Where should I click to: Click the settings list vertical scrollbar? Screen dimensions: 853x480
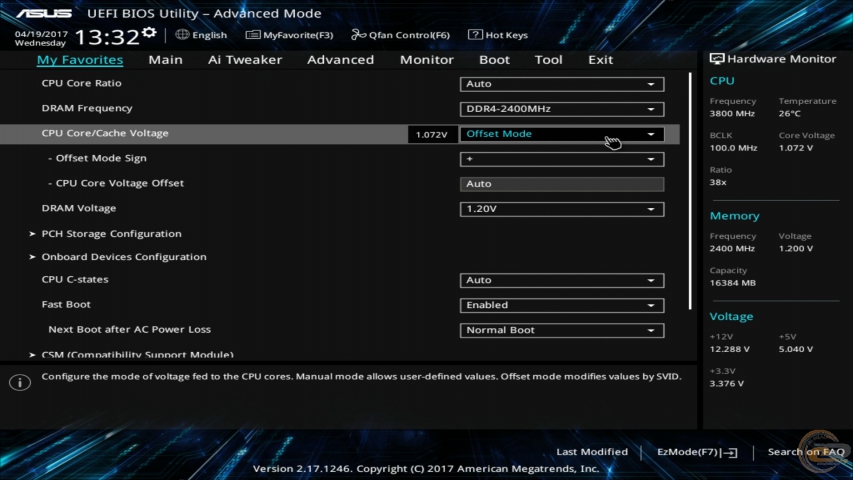(690, 192)
